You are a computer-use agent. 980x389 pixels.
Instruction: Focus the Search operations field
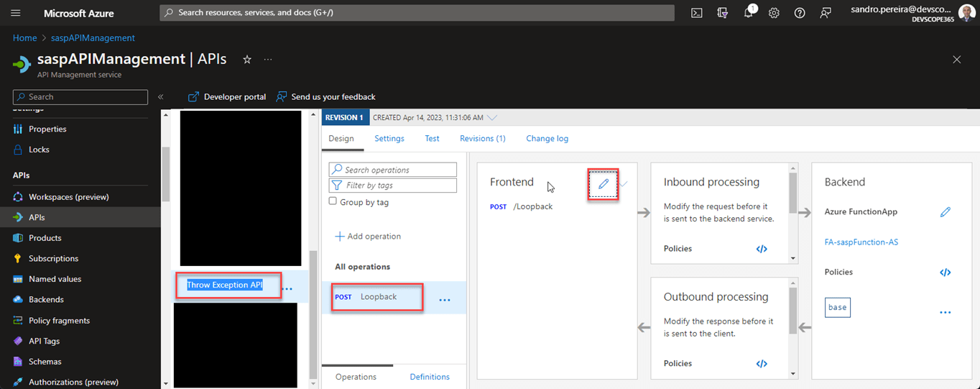pos(393,170)
